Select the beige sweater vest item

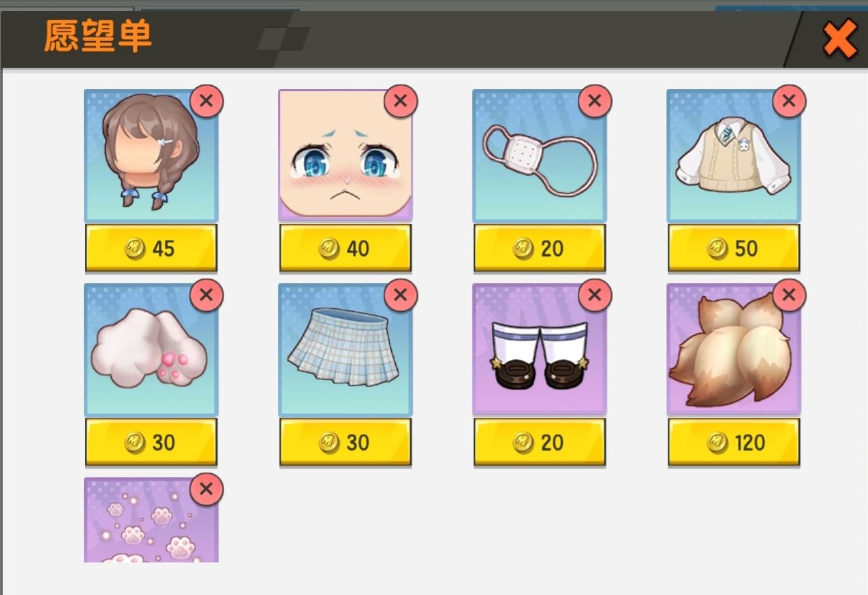tap(733, 155)
